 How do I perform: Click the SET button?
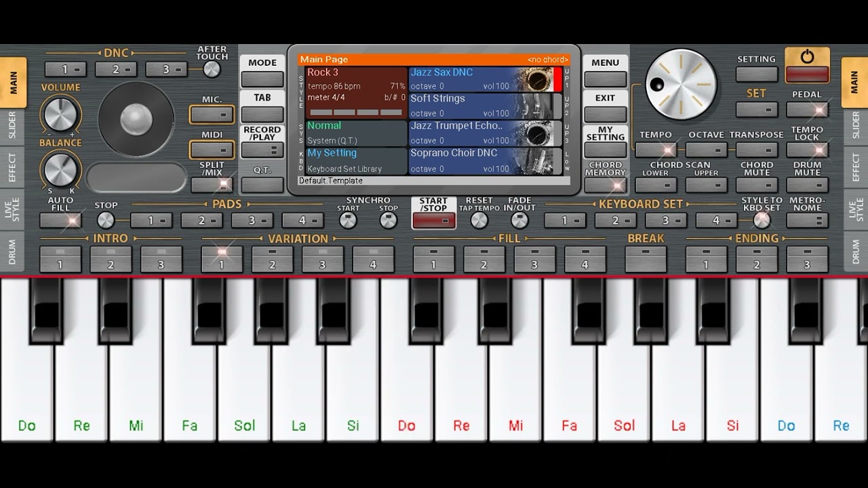pos(757,109)
